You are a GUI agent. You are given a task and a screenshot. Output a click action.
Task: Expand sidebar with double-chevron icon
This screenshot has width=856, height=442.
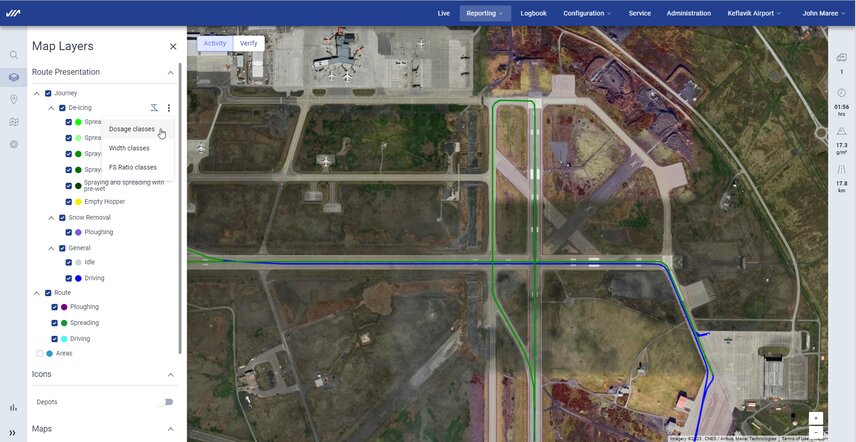pos(14,432)
